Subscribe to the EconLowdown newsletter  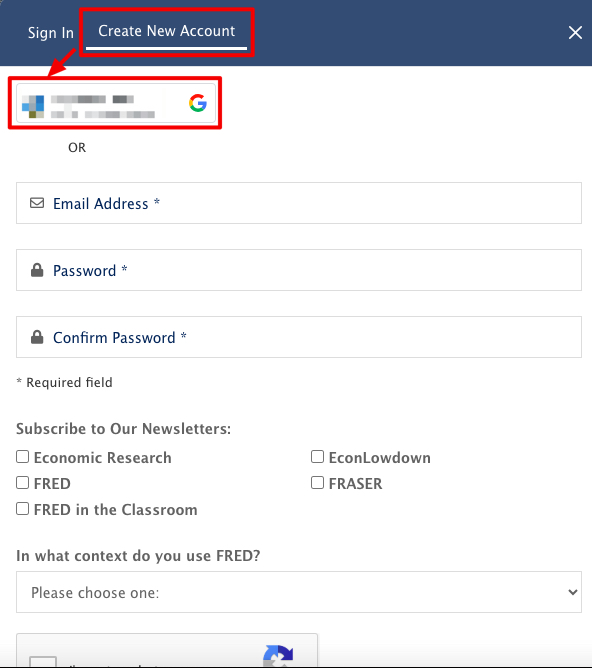(317, 457)
